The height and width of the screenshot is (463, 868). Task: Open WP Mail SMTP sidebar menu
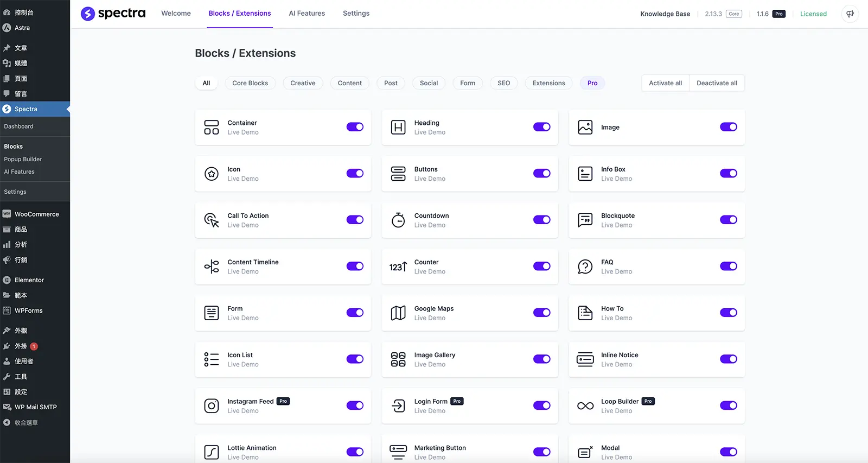click(x=35, y=407)
